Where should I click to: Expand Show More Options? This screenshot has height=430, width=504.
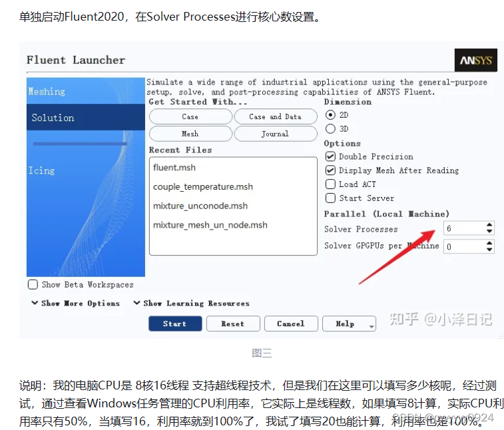(75, 303)
